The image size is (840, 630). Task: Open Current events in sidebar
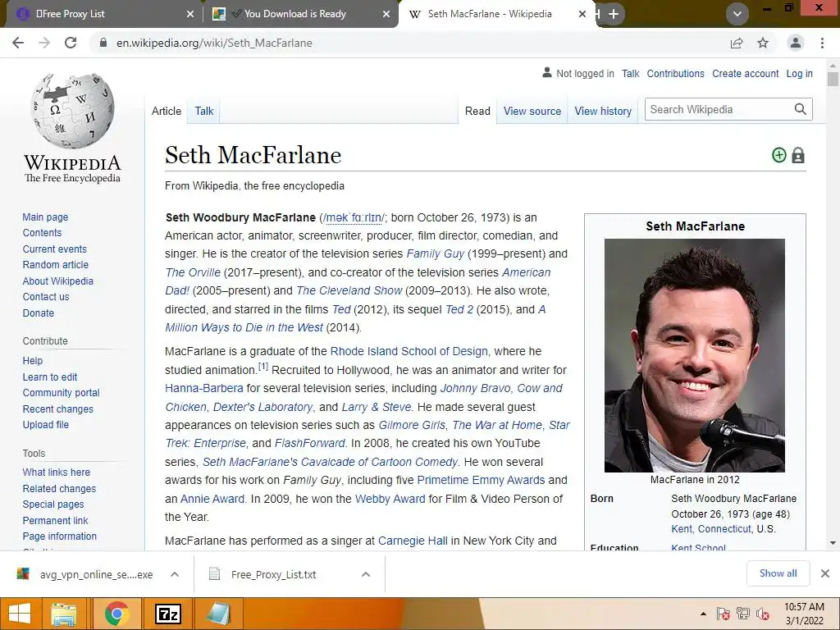pyautogui.click(x=55, y=249)
